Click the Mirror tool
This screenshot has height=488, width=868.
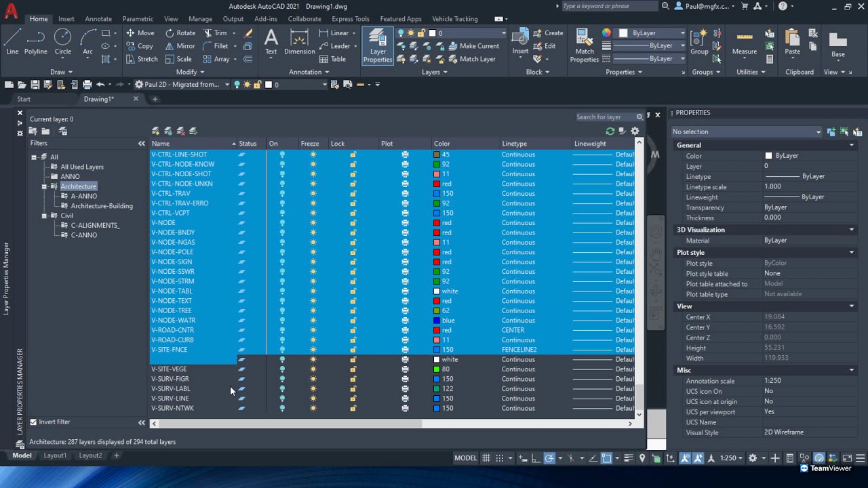[180, 46]
